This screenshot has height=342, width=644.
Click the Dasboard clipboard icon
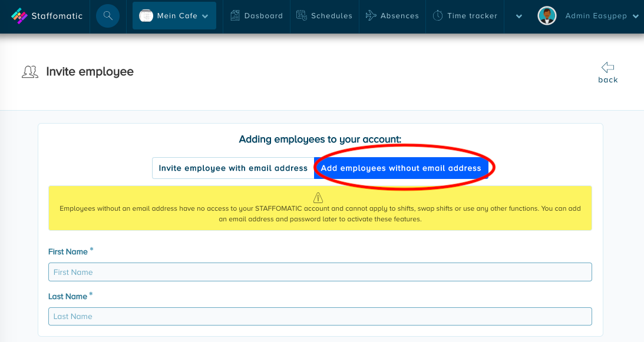[235, 16]
